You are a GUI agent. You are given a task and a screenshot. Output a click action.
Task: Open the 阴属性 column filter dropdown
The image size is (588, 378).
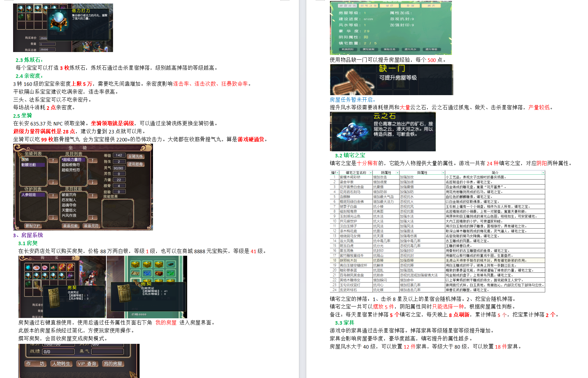[x=397, y=172]
